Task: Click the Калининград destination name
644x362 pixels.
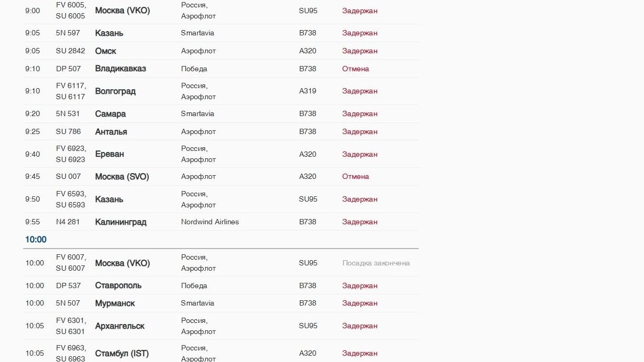Action: [120, 222]
